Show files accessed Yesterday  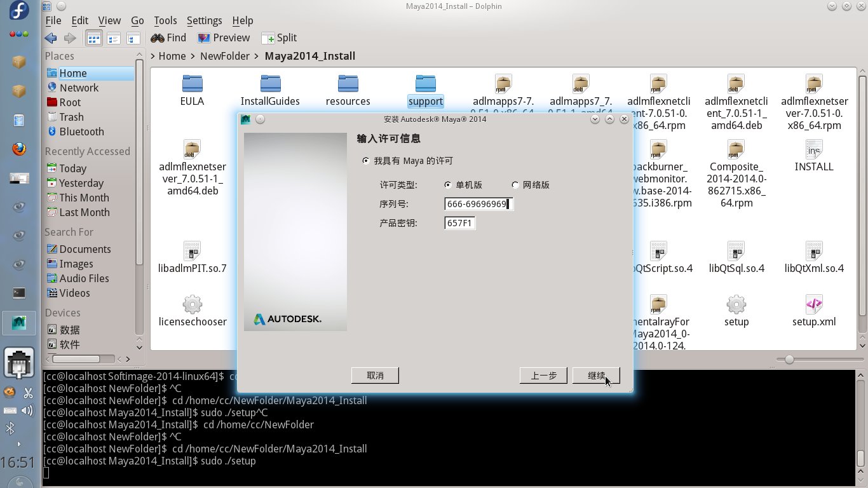(x=90, y=183)
